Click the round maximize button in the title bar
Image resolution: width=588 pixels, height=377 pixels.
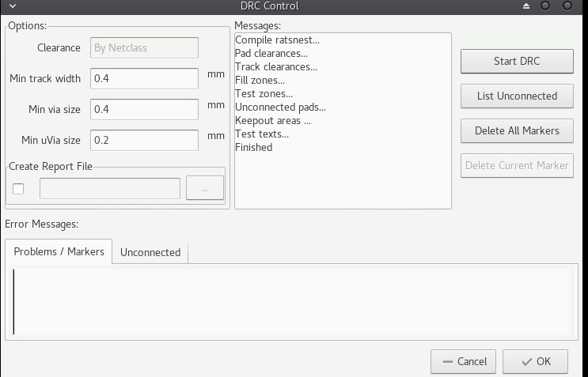point(545,6)
